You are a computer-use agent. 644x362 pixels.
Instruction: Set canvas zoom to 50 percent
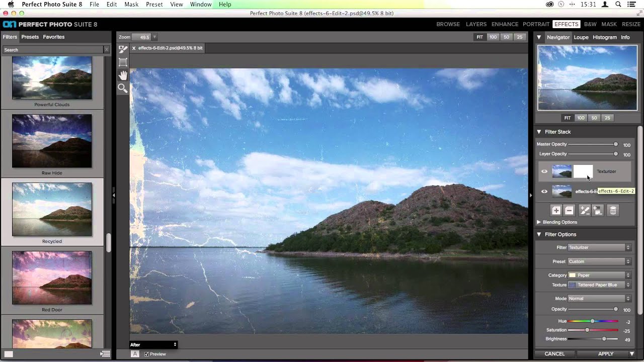coord(507,37)
